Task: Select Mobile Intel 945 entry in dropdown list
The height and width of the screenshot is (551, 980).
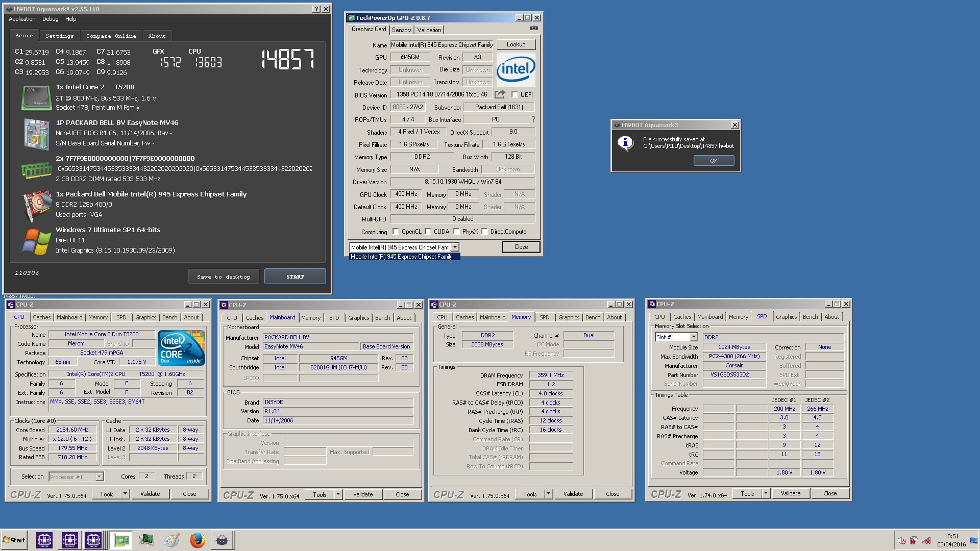Action: [404, 257]
